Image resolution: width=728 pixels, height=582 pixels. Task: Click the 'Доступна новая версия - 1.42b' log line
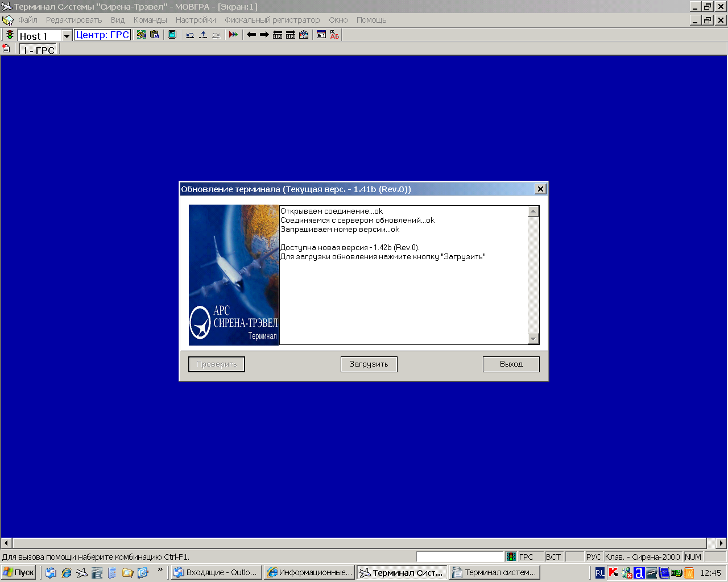click(350, 248)
